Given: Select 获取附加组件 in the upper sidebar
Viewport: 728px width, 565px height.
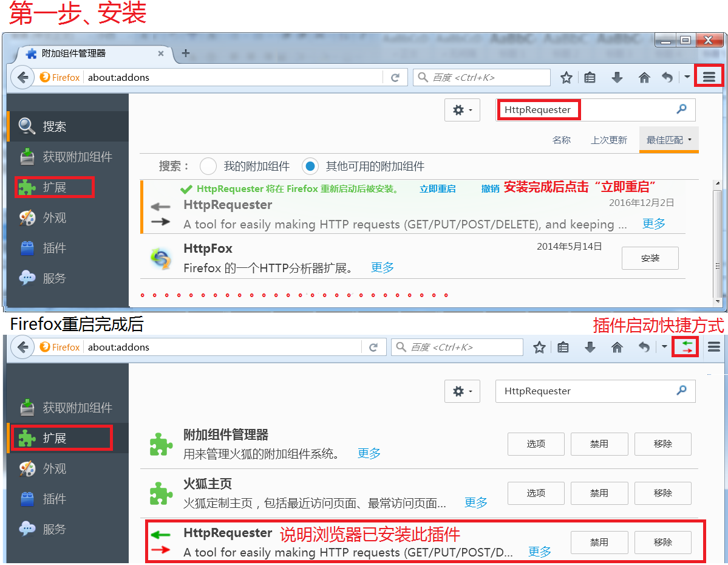Looking at the screenshot, I should pyautogui.click(x=68, y=157).
